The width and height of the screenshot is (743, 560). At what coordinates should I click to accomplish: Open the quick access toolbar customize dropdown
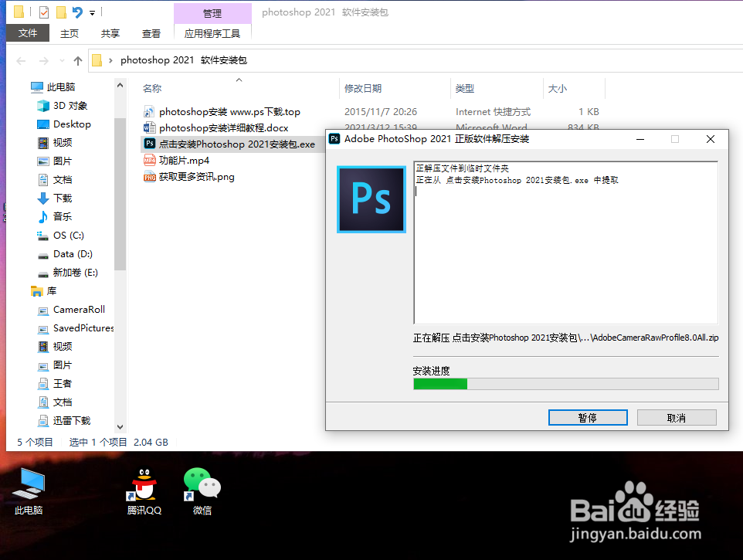(93, 13)
